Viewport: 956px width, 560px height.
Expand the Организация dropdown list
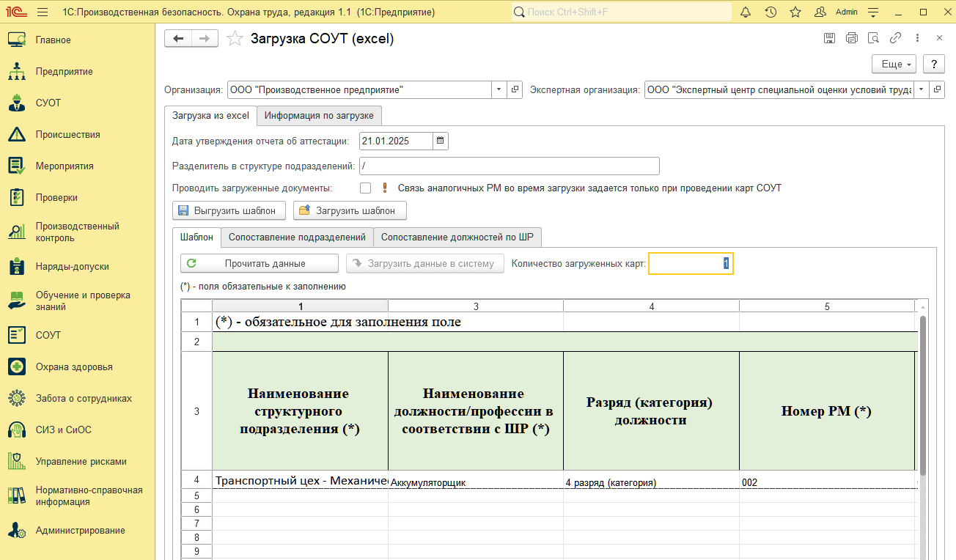click(499, 89)
